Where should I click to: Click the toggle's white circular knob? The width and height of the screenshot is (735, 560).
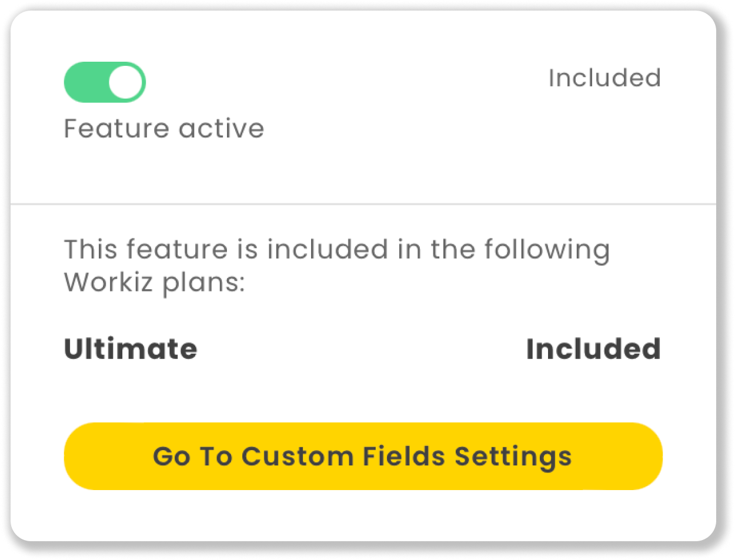pyautogui.click(x=125, y=82)
